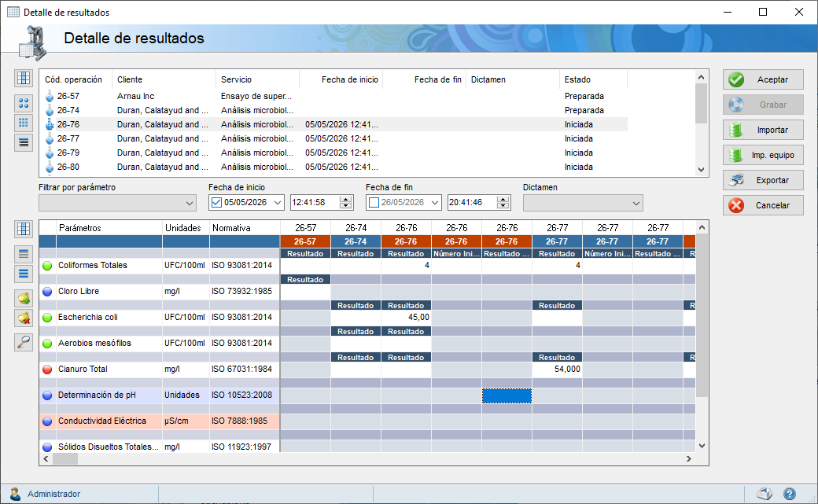Screen dimensions: 818x504
Task: Click the flask icon of operation 26-79
Action: [x=50, y=153]
